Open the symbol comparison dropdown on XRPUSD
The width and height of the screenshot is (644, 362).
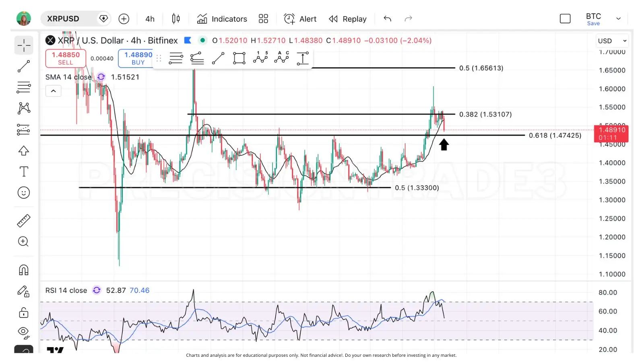103,19
